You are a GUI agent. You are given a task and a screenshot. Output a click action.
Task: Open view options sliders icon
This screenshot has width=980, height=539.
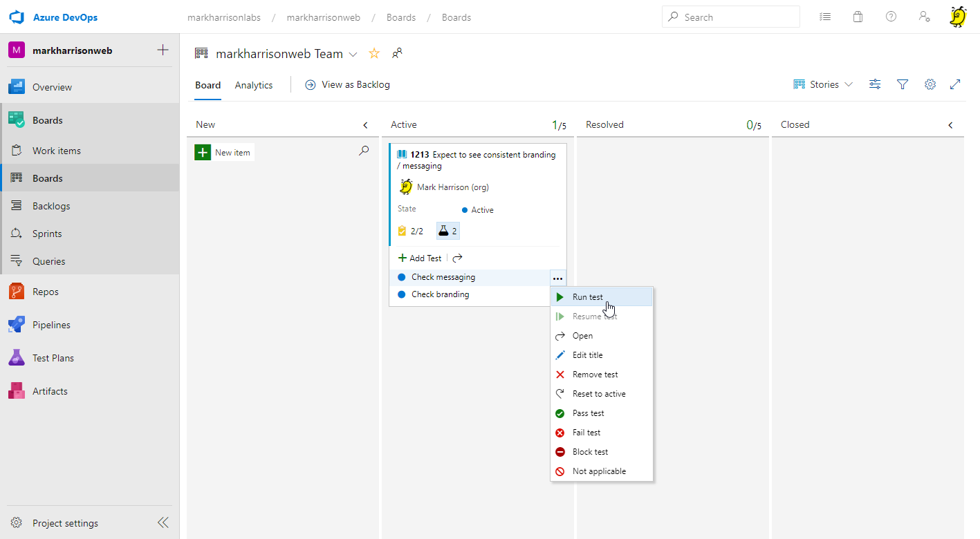[875, 84]
